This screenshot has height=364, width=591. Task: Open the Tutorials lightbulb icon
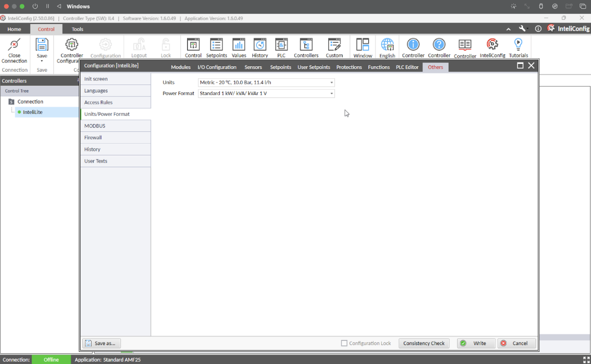518,45
